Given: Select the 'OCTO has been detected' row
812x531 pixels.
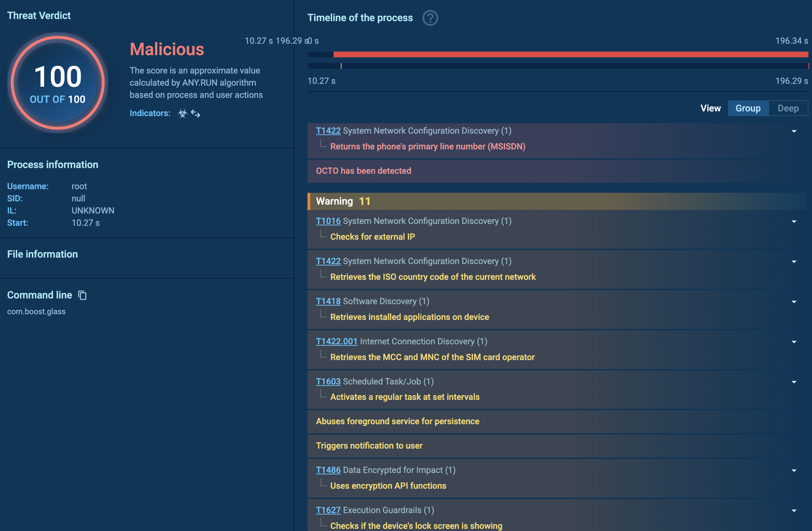Looking at the screenshot, I should pyautogui.click(x=557, y=171).
